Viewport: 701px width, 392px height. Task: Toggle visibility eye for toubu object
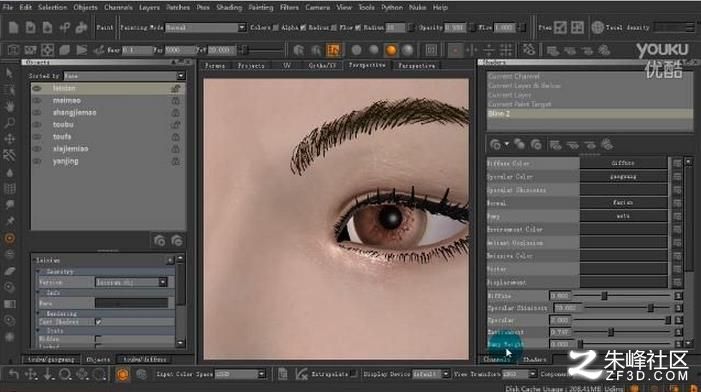click(37, 125)
